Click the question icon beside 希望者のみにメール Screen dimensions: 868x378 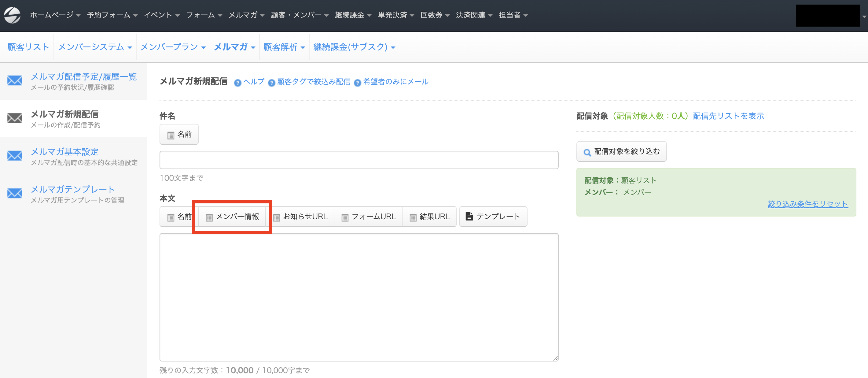358,83
